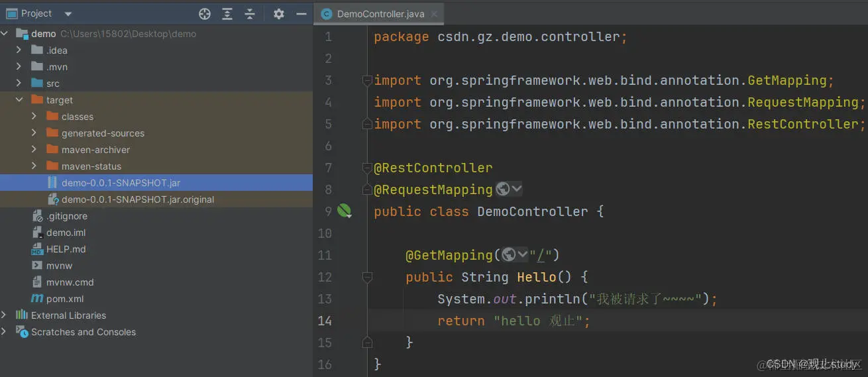Click the fold end marker on line 5
This screenshot has width=868, height=377.
(x=367, y=124)
